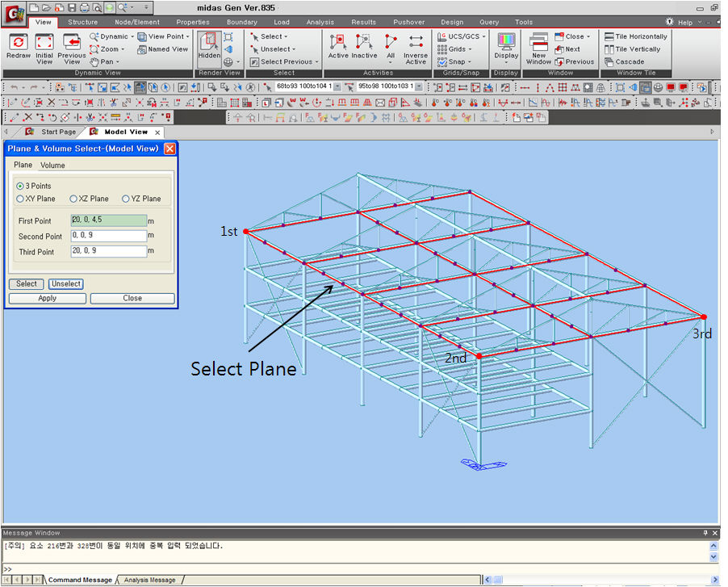Click the First Point input field
This screenshot has height=587, width=728.
[109, 220]
